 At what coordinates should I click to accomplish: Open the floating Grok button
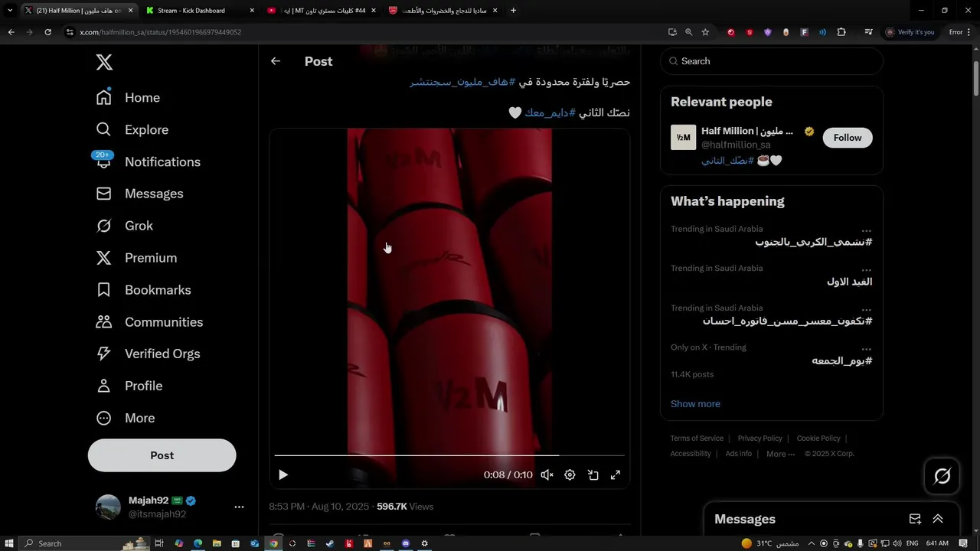click(x=942, y=476)
